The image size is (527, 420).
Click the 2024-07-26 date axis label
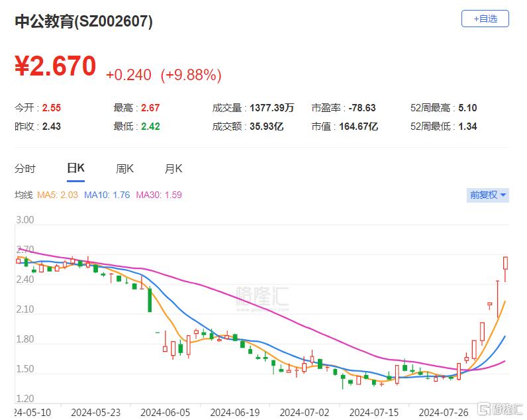[x=444, y=412]
